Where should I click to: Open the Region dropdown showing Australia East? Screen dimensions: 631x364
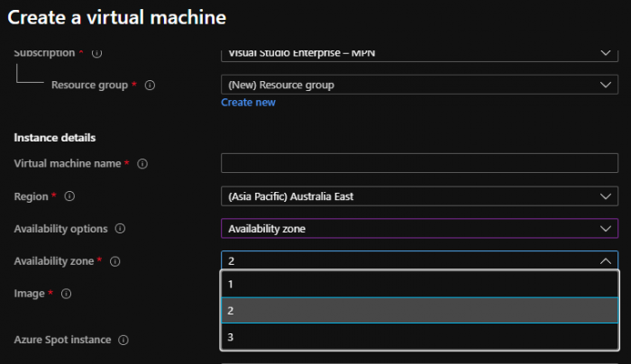[419, 196]
